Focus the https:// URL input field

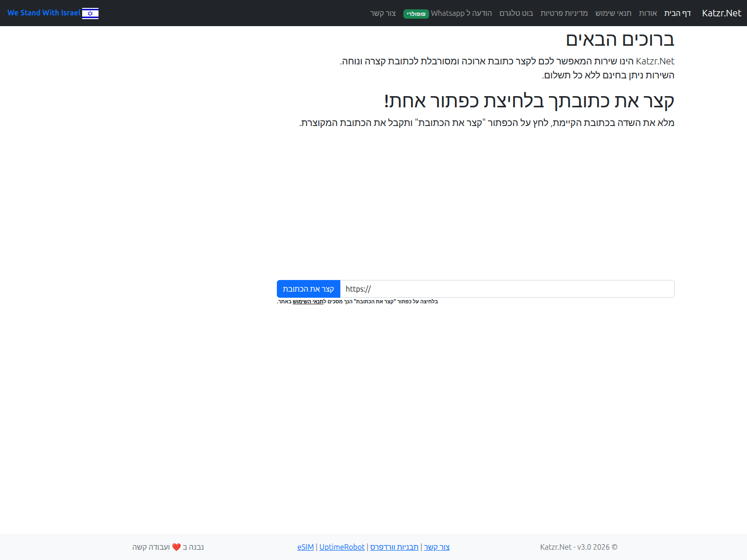click(507, 289)
